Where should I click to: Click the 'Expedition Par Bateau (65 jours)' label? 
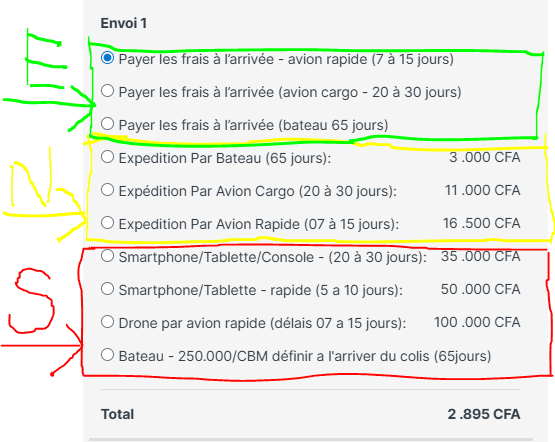[225, 158]
